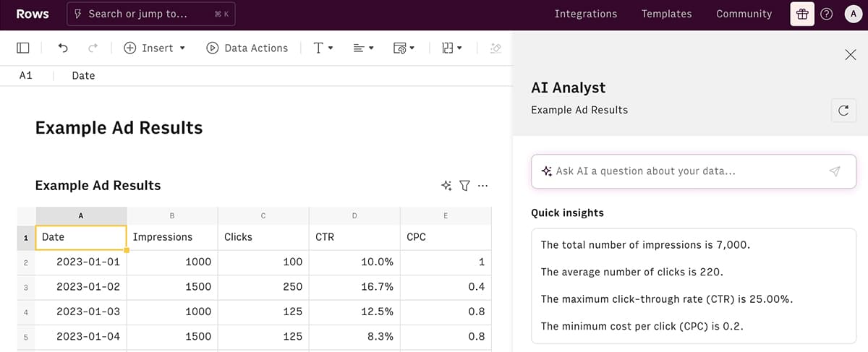This screenshot has height=352, width=868.
Task: Open the text formatting dropdown
Action: (x=323, y=48)
